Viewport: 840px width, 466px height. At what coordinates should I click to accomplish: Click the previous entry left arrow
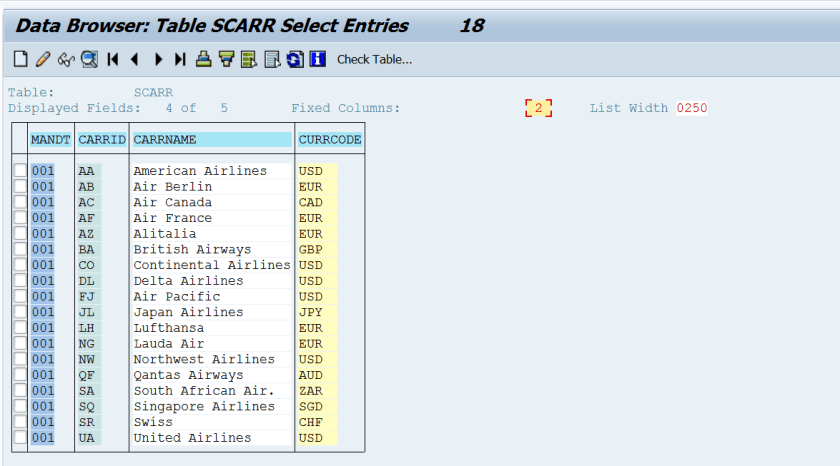coord(134,59)
